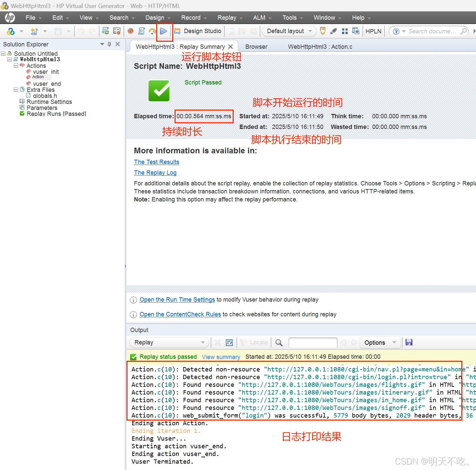Open the Default layout dropdown
The image size is (476, 470).
289,31
